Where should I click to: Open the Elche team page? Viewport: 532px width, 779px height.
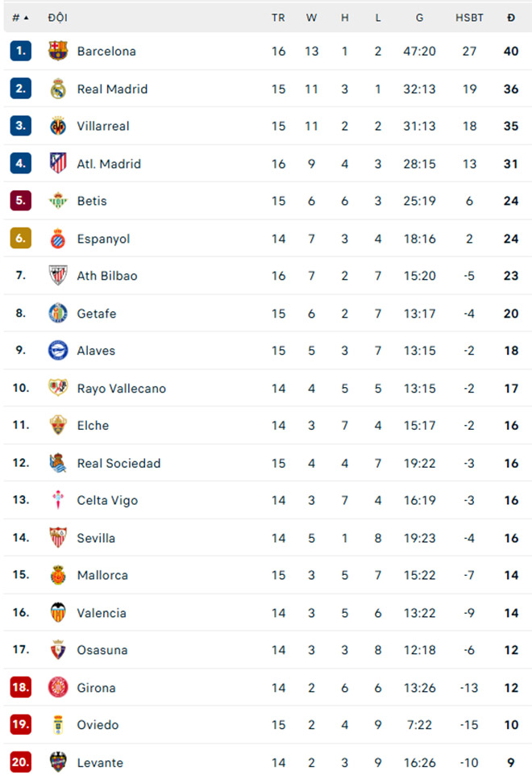coord(97,426)
